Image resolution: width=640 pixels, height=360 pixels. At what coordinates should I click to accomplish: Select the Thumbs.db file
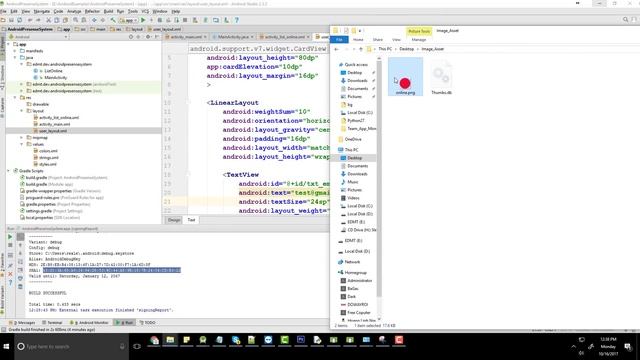coord(441,77)
